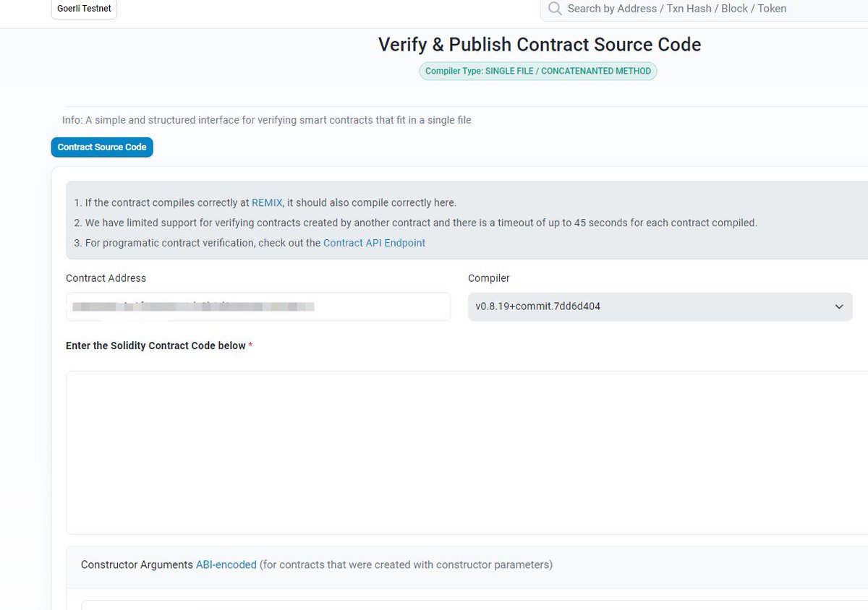Click the Compiler field label
Image resolution: width=868 pixels, height=610 pixels.
(489, 278)
